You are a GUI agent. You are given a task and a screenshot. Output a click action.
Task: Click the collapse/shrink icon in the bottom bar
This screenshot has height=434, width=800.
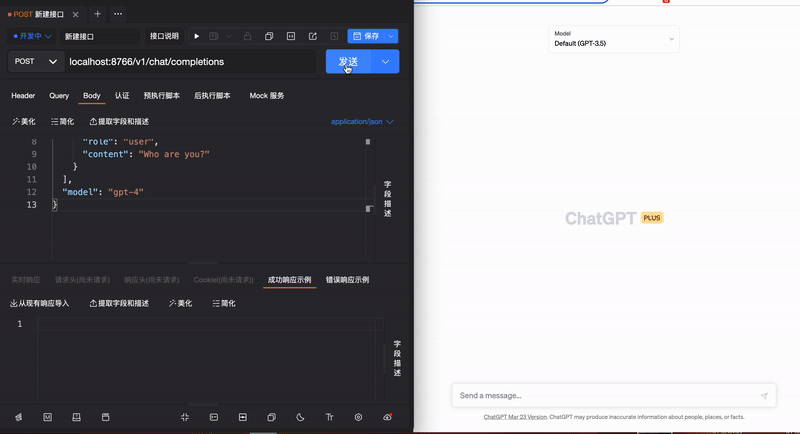pos(185,417)
